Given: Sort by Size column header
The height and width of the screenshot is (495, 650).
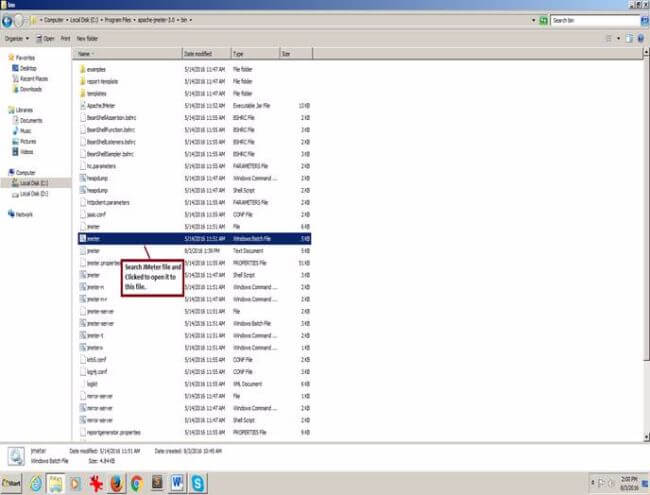Looking at the screenshot, I should (x=296, y=54).
